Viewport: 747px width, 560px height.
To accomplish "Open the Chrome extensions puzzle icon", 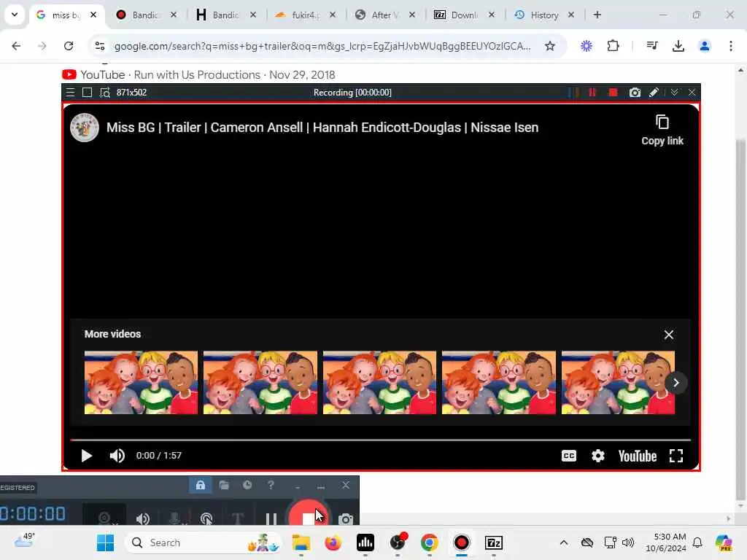I will 613,46.
